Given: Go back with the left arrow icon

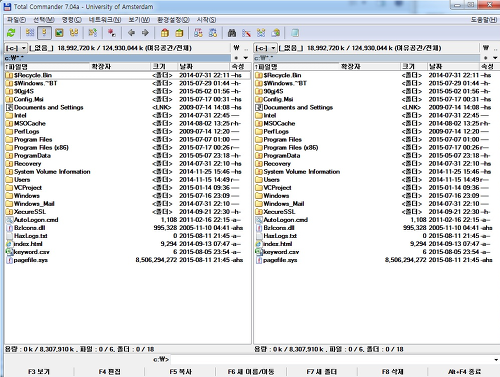Looking at the screenshot, I should (x=131, y=33).
